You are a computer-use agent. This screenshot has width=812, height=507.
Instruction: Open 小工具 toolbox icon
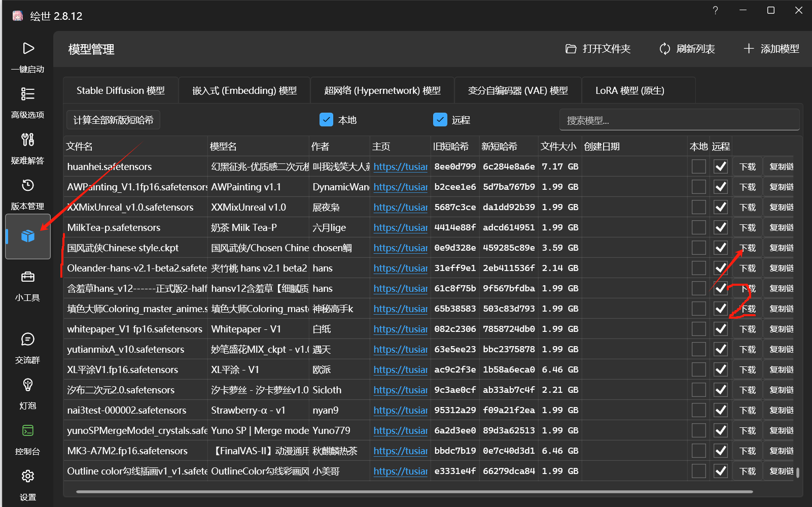(x=28, y=277)
